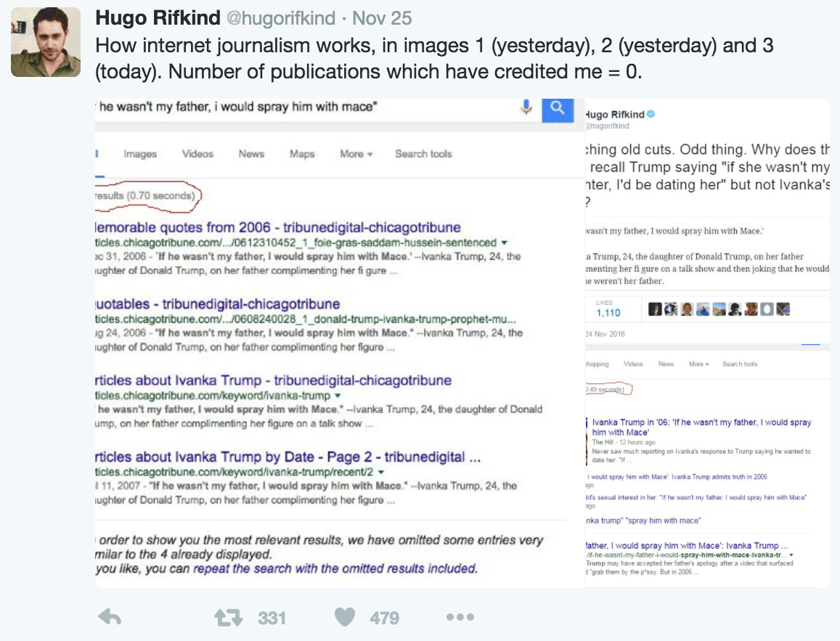Expand the More dropdown in left search tabs

[356, 154]
